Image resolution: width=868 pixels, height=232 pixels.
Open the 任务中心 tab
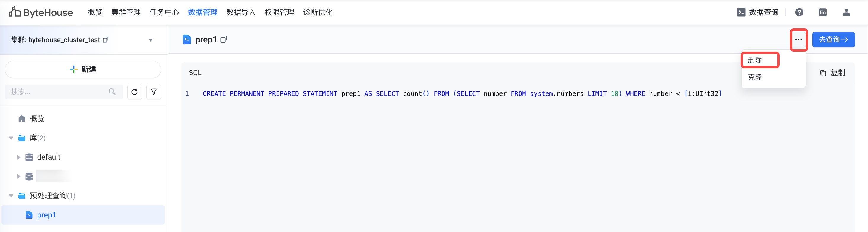pos(164,12)
